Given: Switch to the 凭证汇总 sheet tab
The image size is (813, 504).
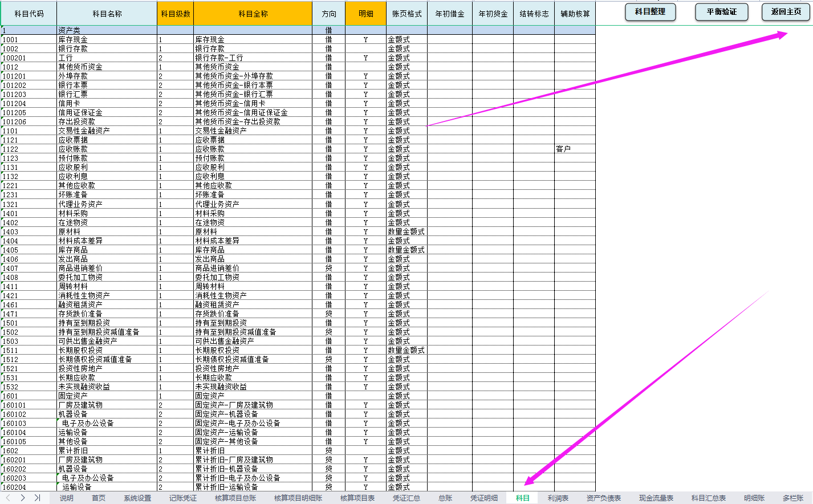Looking at the screenshot, I should point(407,498).
